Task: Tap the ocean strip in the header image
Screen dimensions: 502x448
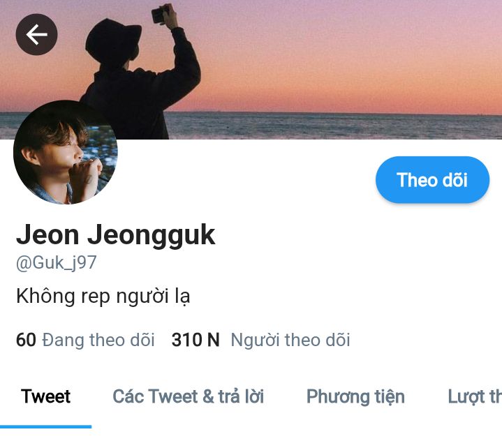Action: 333,126
